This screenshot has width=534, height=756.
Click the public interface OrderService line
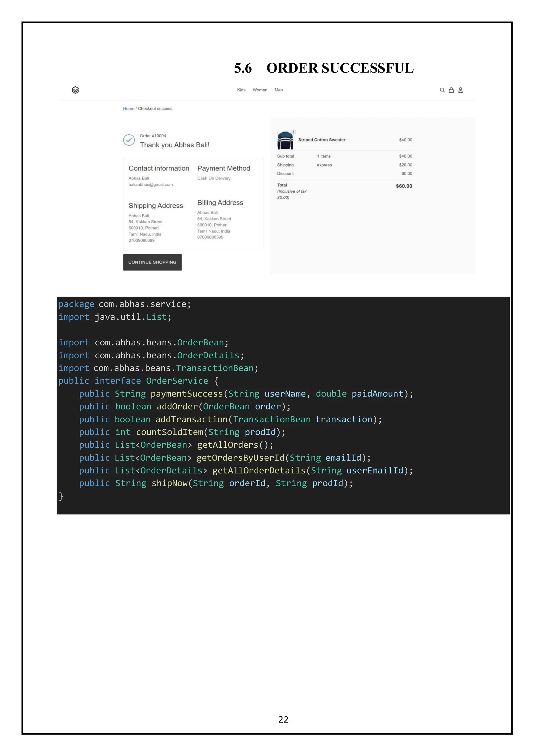coord(138,381)
